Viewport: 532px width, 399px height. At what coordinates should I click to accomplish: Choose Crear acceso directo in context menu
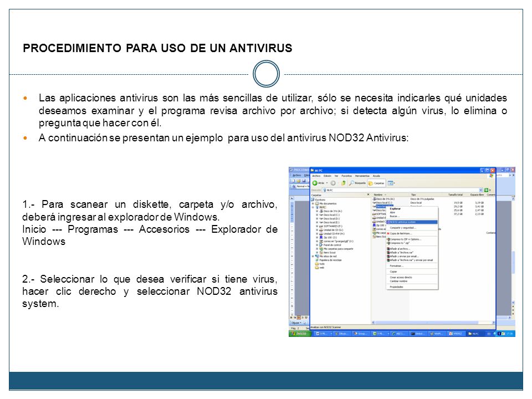pyautogui.click(x=412, y=277)
